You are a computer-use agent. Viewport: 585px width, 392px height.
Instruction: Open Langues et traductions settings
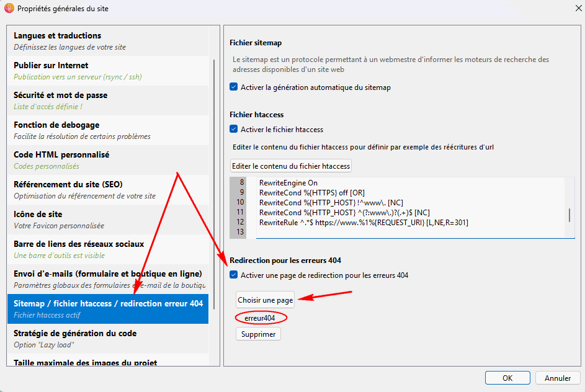(108, 41)
